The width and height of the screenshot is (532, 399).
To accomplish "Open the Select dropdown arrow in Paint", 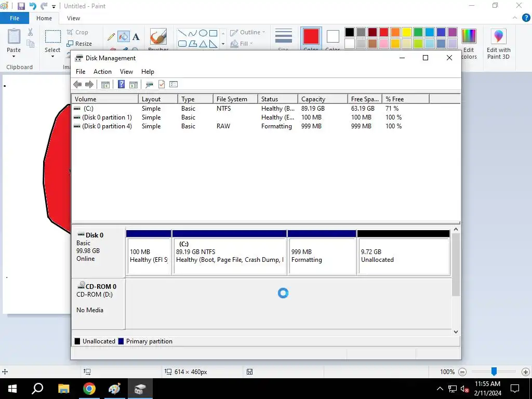I will coord(52,56).
